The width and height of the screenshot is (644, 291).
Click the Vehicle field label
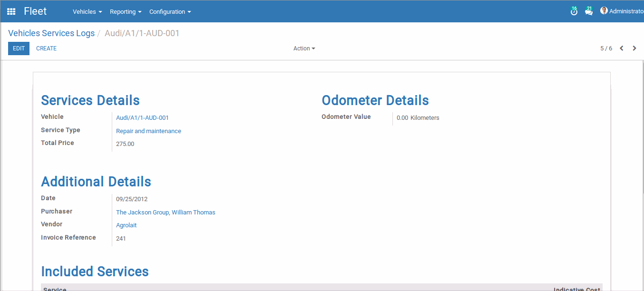point(52,116)
